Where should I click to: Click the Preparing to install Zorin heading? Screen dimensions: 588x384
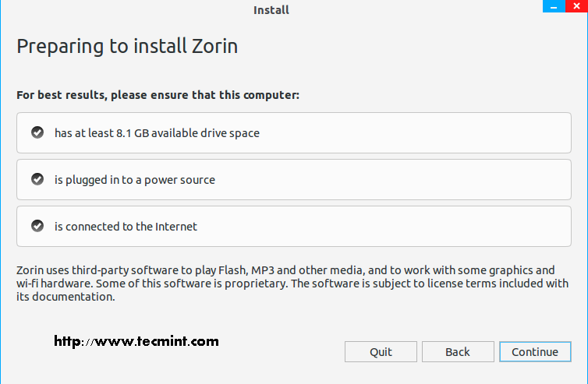pyautogui.click(x=127, y=46)
